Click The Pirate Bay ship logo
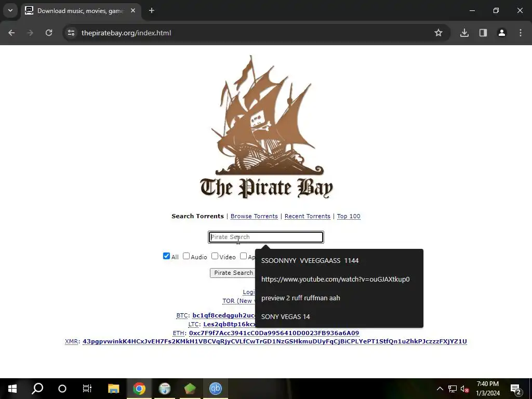532x399 pixels. (267, 127)
